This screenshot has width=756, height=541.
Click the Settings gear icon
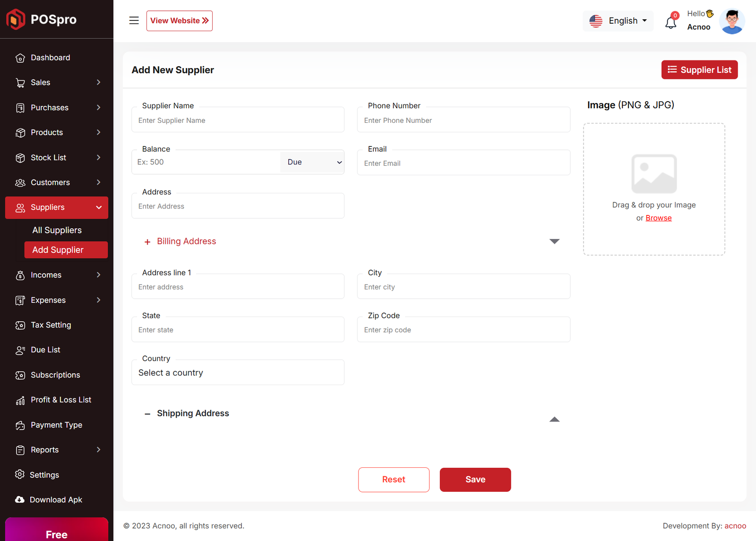pos(20,474)
